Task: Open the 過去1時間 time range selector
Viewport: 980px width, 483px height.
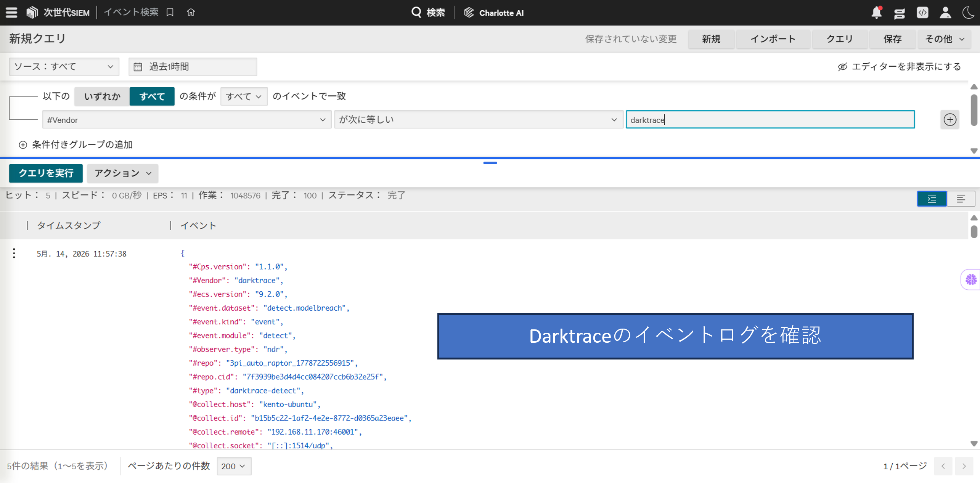Action: tap(193, 67)
